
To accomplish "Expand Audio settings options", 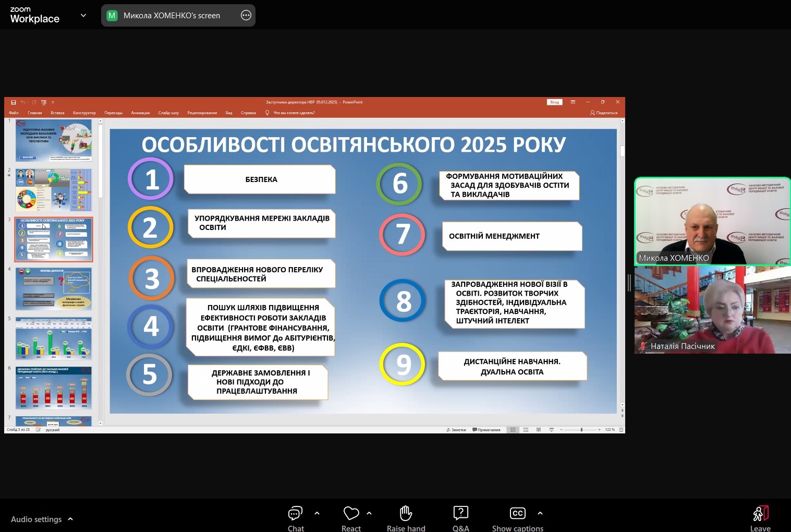I will tap(70, 519).
